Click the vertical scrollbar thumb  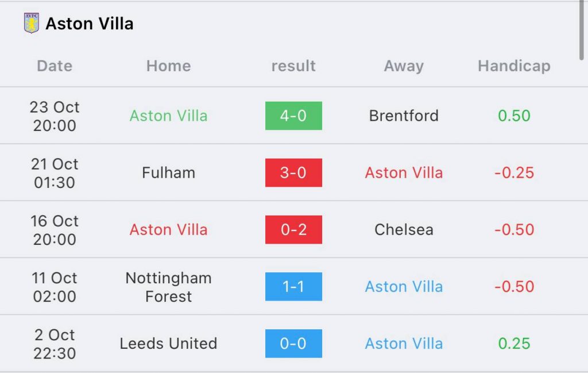click(x=582, y=30)
